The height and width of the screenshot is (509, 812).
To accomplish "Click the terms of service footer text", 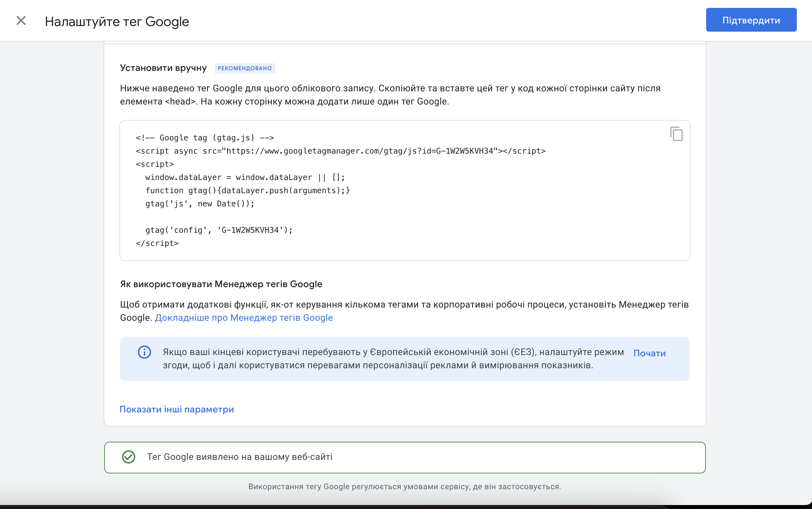I will 404,487.
